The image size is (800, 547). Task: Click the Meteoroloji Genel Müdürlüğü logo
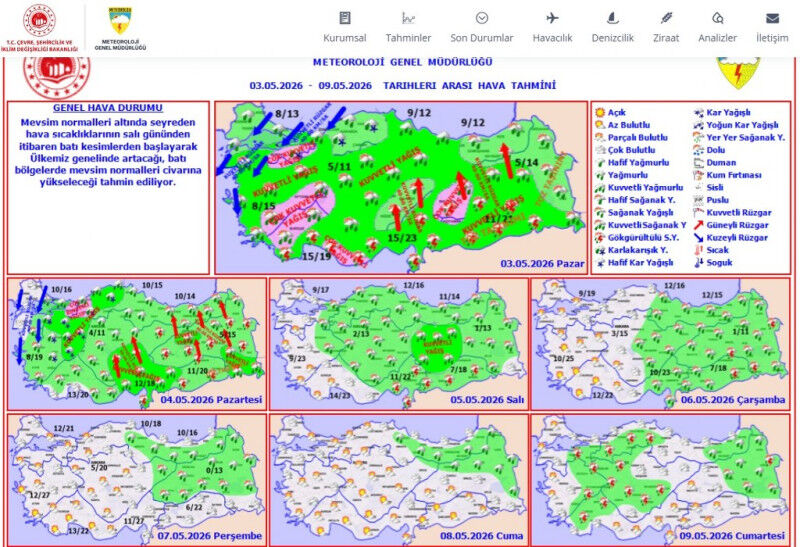(x=120, y=29)
